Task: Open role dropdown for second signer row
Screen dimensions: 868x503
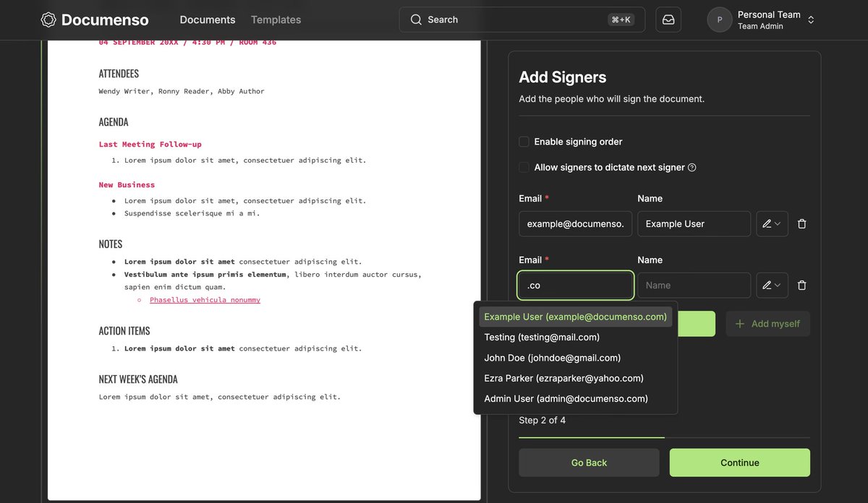Action: click(771, 285)
